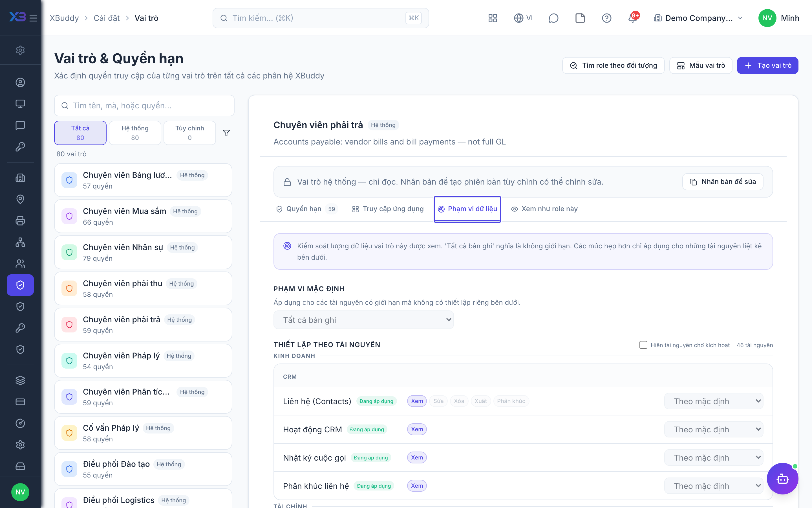Open the printer icon in sidebar
Image resolution: width=812 pixels, height=508 pixels.
(x=20, y=221)
